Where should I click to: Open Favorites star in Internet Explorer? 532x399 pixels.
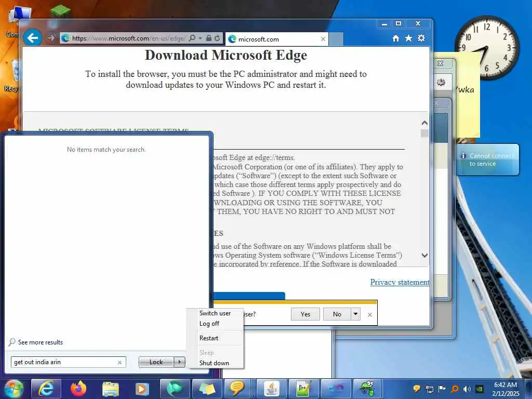click(408, 38)
